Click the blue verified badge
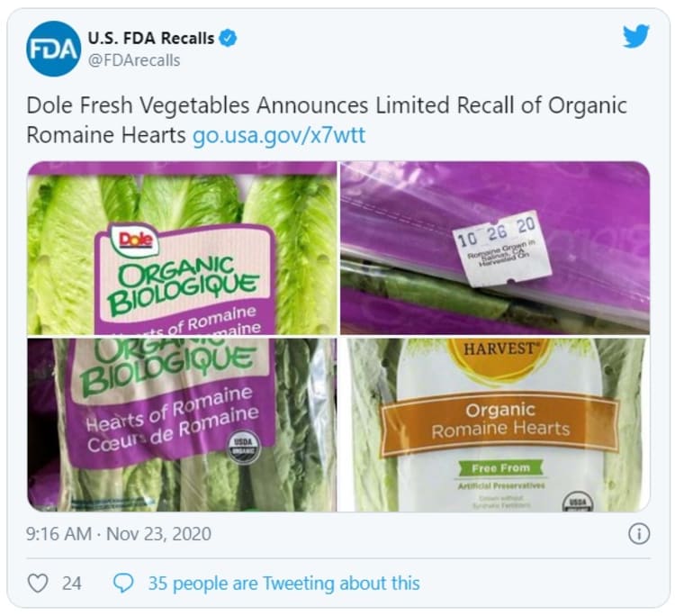The width and height of the screenshot is (675, 616). (229, 39)
